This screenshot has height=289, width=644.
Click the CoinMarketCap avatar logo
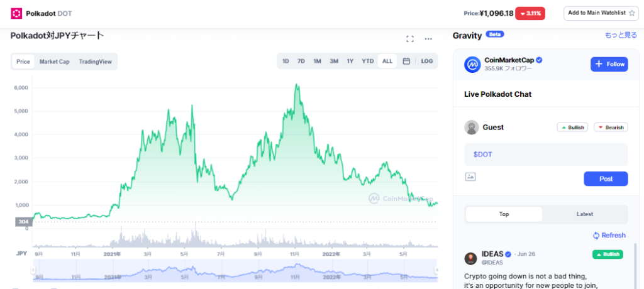472,64
